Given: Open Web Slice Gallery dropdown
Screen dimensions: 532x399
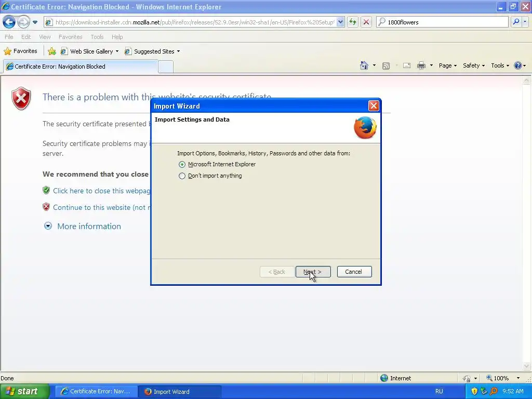Looking at the screenshot, I should point(89,51).
